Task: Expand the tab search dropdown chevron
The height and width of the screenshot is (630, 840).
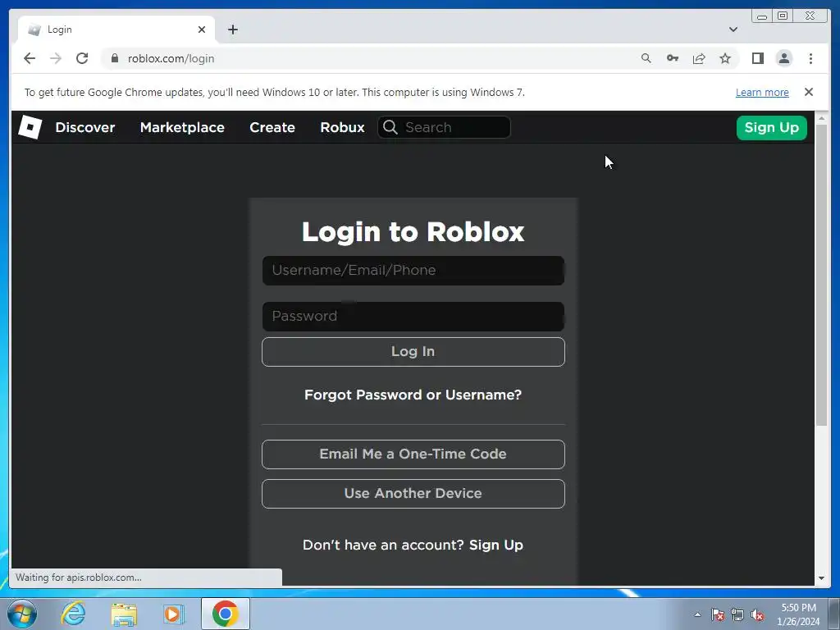Action: coord(733,30)
